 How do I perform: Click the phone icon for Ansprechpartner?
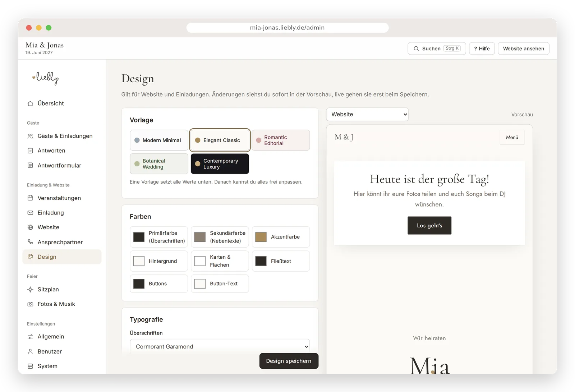point(30,242)
